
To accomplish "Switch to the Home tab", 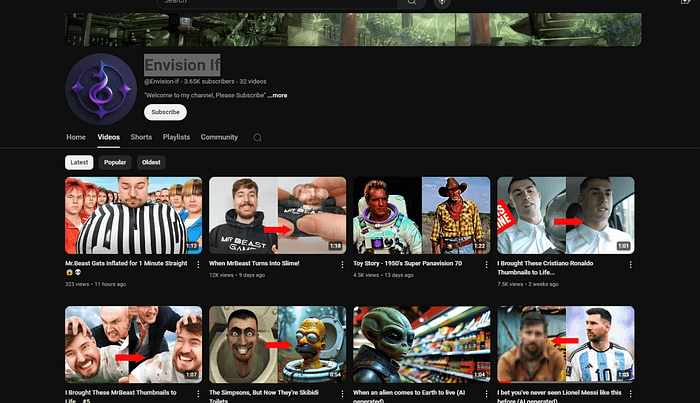I will (x=76, y=137).
